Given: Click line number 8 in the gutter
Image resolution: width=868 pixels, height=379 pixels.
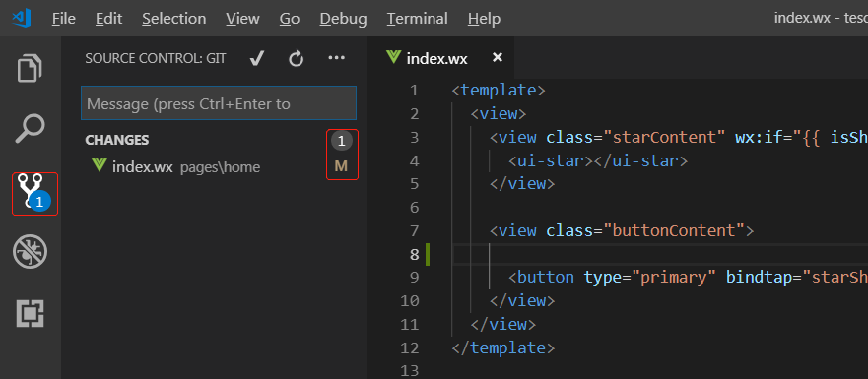Looking at the screenshot, I should (414, 255).
